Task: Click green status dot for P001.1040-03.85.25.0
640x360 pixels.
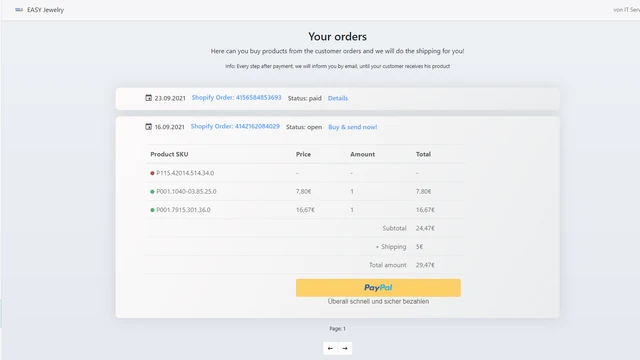Action: pos(152,191)
